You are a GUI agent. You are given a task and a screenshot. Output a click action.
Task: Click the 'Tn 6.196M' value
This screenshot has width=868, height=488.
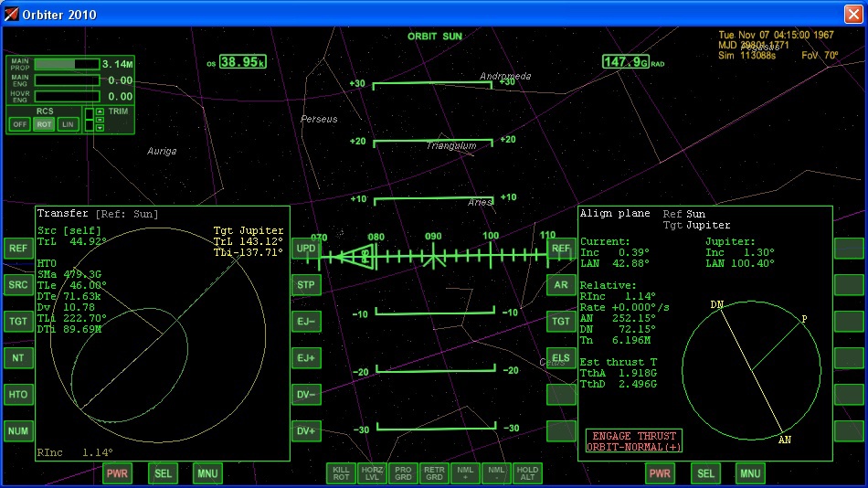pos(615,340)
